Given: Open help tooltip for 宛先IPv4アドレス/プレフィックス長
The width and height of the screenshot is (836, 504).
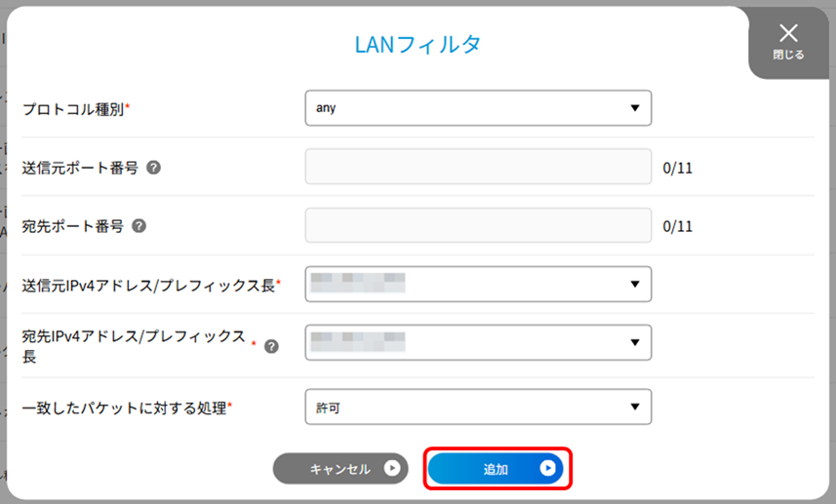Looking at the screenshot, I should pyautogui.click(x=271, y=345).
